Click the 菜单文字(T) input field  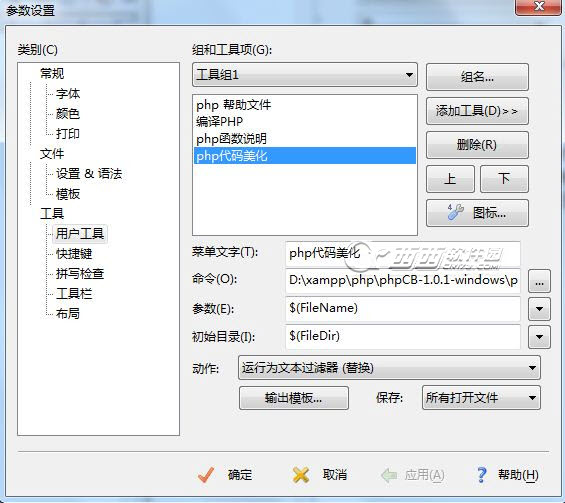coord(403,253)
